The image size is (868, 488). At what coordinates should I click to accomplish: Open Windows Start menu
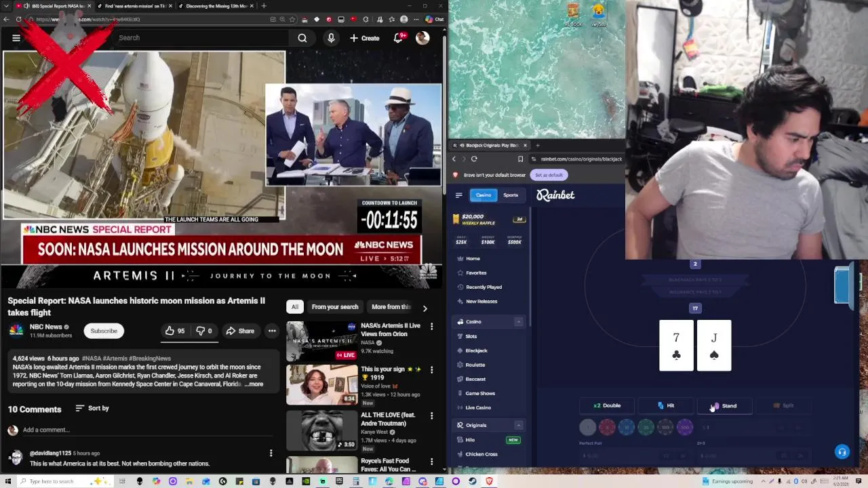[x=7, y=481]
